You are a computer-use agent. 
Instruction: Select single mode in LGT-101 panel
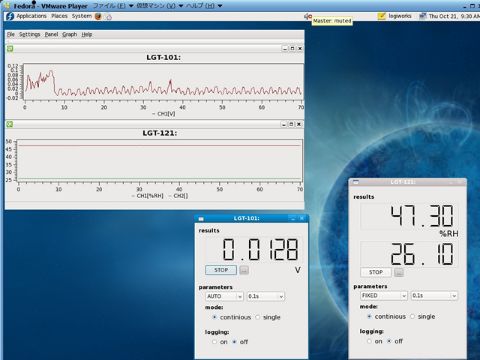[x=258, y=317]
